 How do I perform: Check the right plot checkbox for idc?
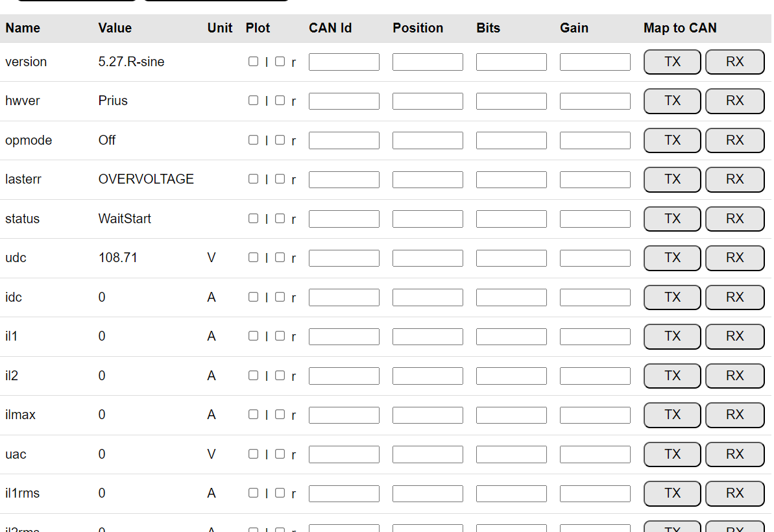[x=280, y=296]
